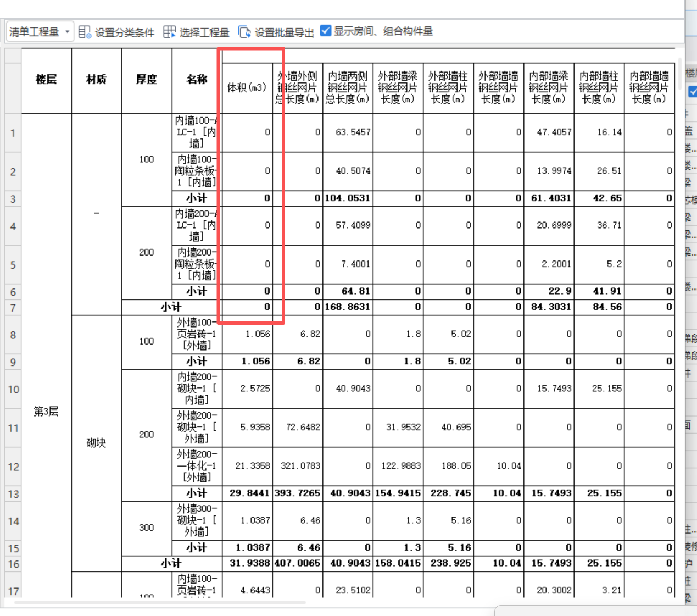This screenshot has height=616, width=697.
Task: Select 外部墙梁钢丝网片长度 column header
Action: 398,87
